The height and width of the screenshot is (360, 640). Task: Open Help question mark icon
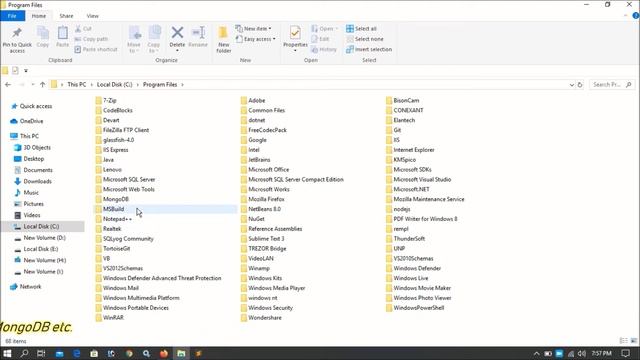[x=636, y=16]
